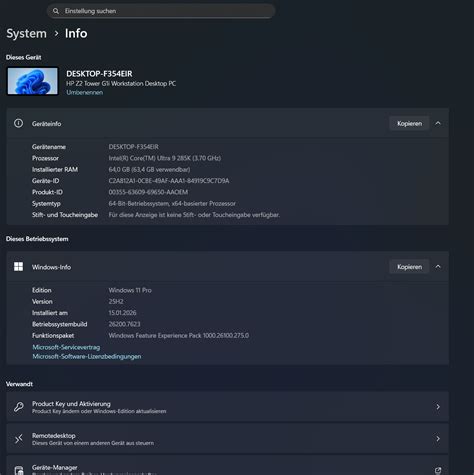The image size is (474, 475).
Task: Click the Info breadcrumb heading
Action: pyautogui.click(x=76, y=33)
